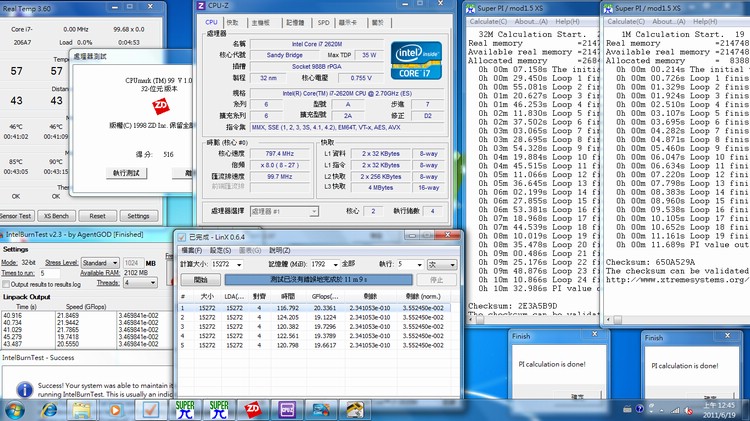
Task: Open CPU-Z processor selection dropdown
Action: coord(284,211)
